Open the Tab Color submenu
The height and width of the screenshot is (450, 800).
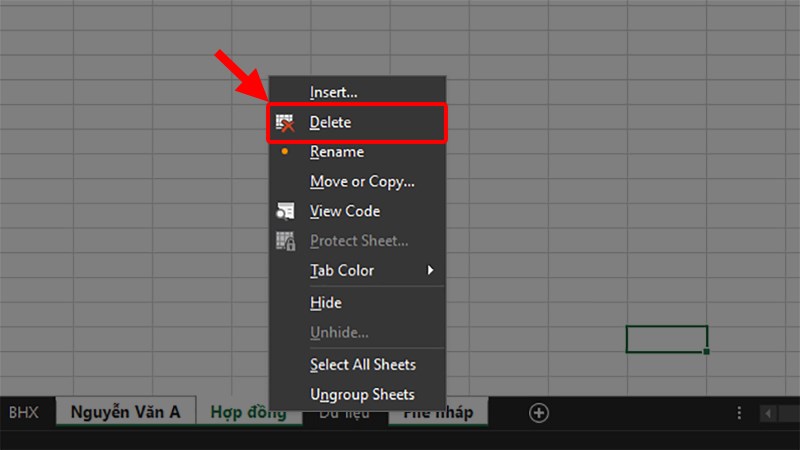(357, 270)
